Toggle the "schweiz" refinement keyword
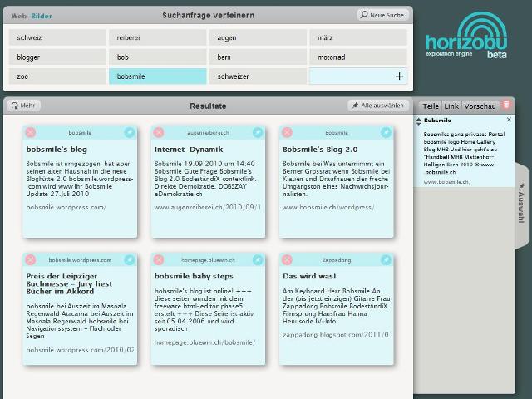The width and height of the screenshot is (532, 399). coord(57,37)
